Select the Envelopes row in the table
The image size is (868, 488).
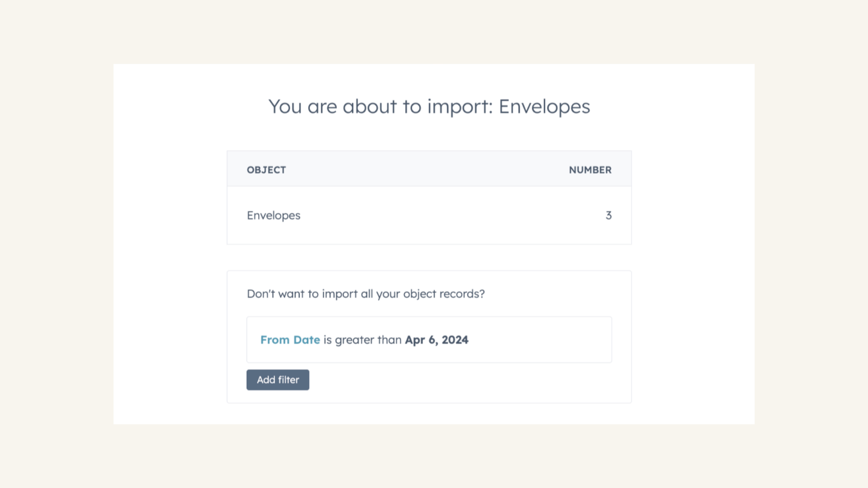[429, 215]
